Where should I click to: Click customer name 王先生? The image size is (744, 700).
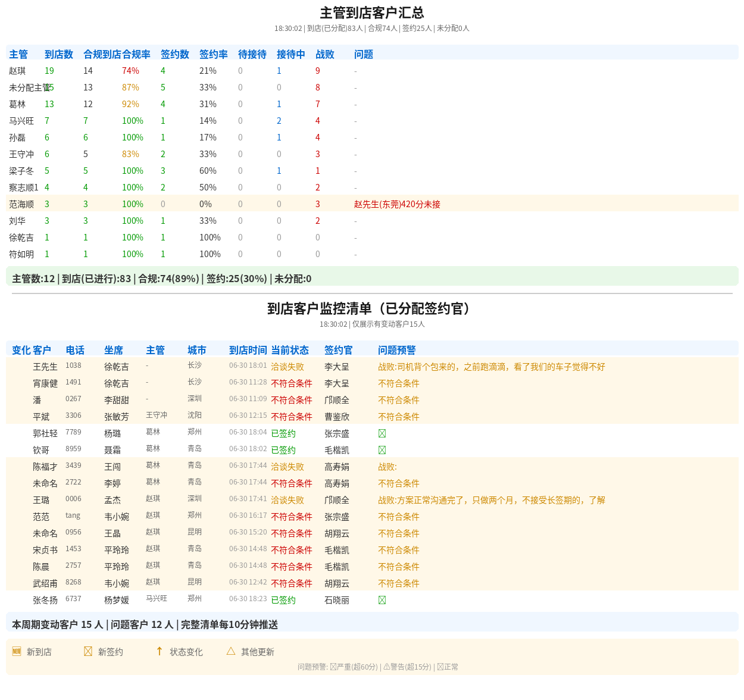[x=45, y=367]
